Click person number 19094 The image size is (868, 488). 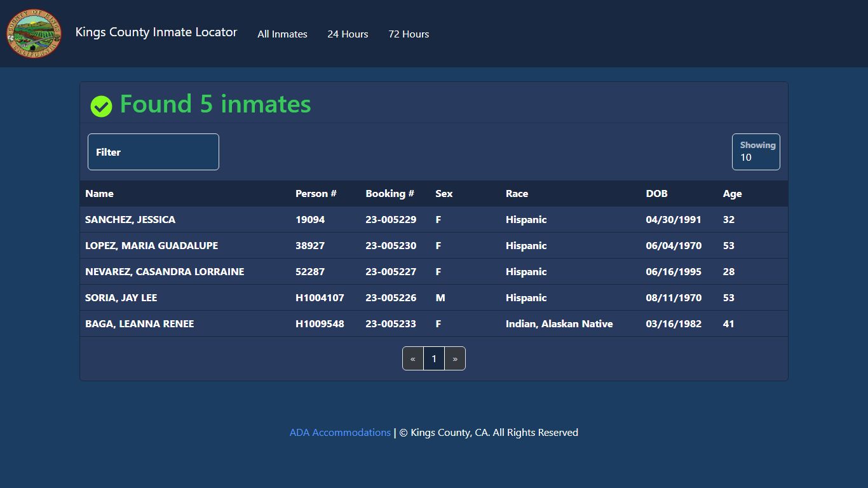(310, 220)
